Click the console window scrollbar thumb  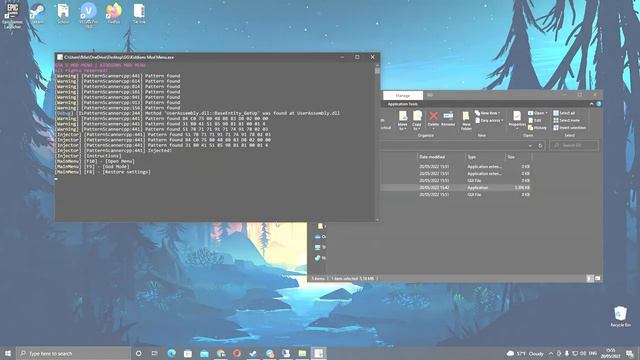tap(377, 71)
